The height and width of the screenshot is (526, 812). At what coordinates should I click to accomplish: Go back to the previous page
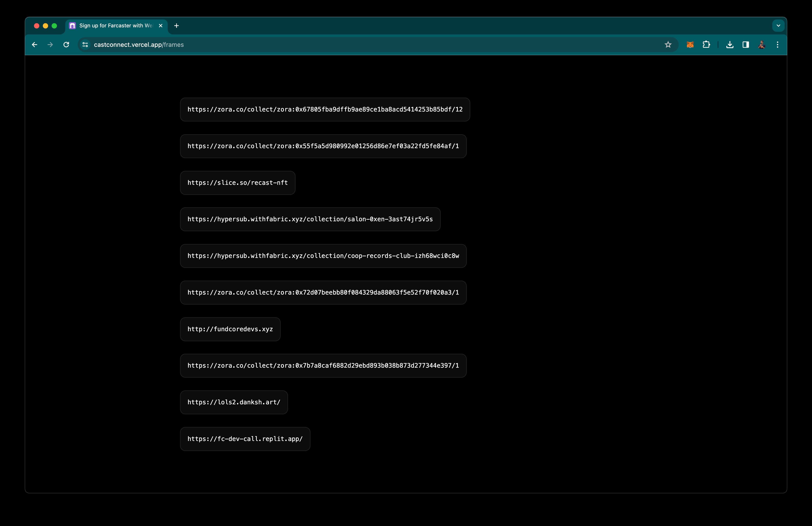pos(34,45)
